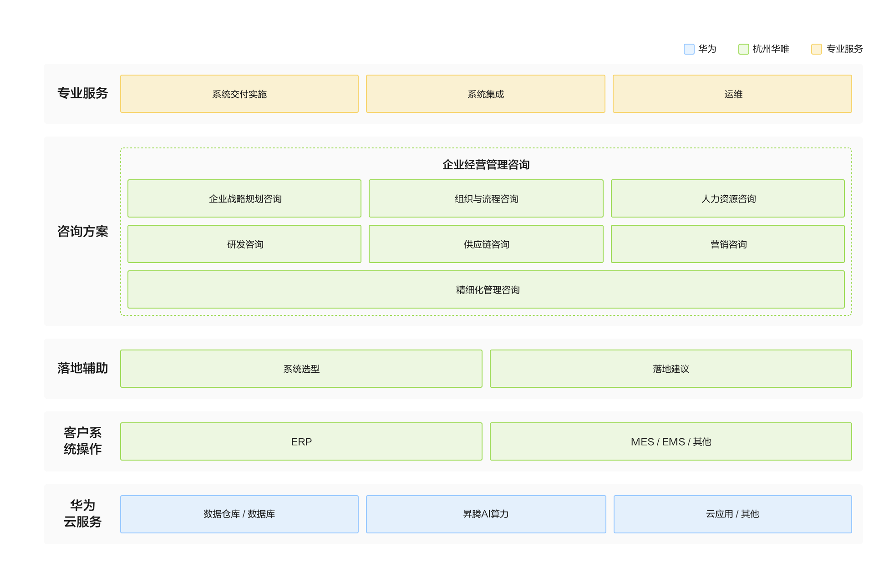This screenshot has height=588, width=874.
Task: Click the 昇腾AI算力 box
Action: click(486, 514)
